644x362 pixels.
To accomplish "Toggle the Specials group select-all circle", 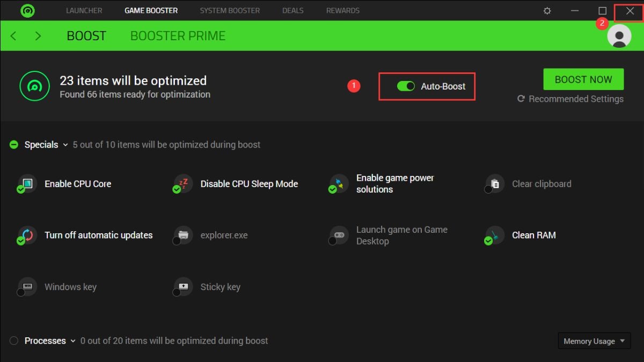I will (x=14, y=145).
